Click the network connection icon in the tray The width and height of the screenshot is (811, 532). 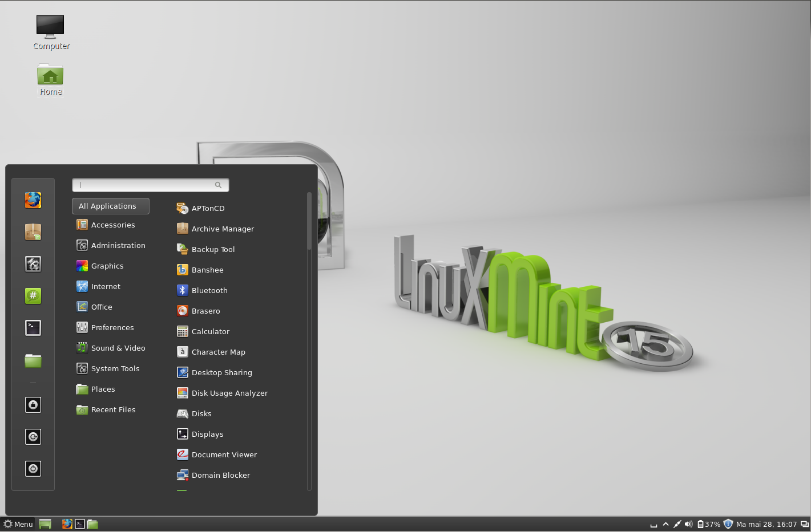[x=677, y=524]
